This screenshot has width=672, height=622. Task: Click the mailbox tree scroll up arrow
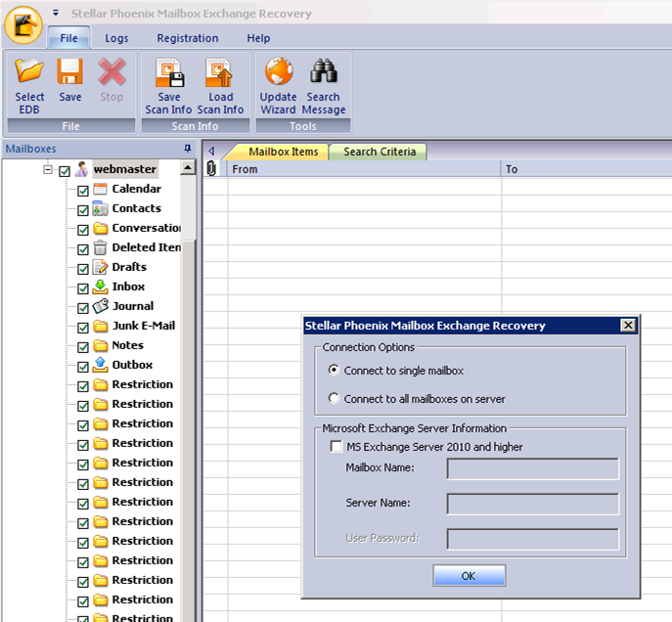[x=188, y=167]
